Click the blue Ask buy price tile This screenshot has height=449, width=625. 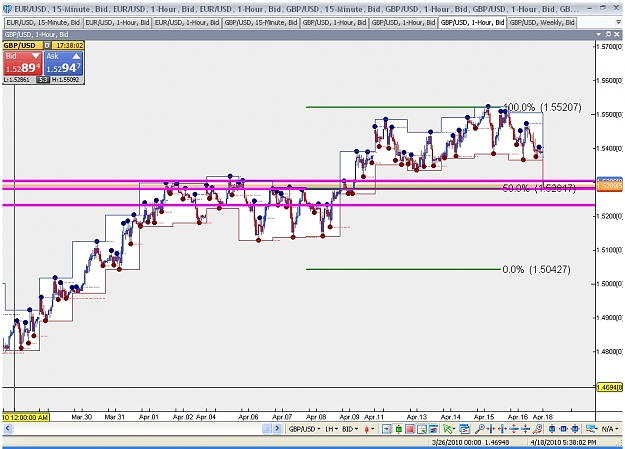(63, 63)
